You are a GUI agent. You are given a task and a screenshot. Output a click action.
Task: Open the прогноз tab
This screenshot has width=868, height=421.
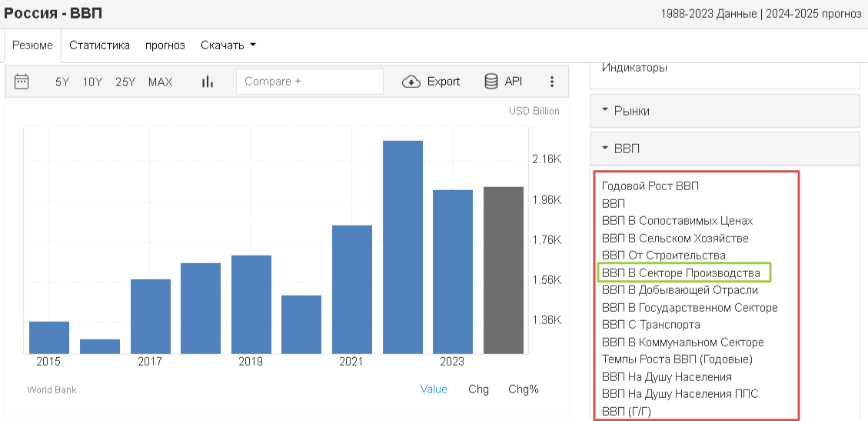(x=165, y=45)
